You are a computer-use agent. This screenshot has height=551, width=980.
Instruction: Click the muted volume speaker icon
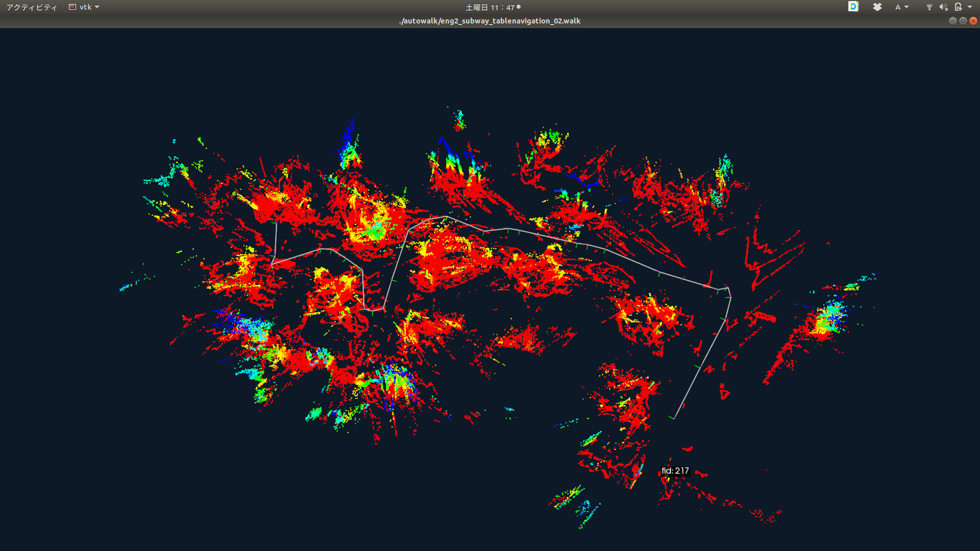[x=943, y=7]
